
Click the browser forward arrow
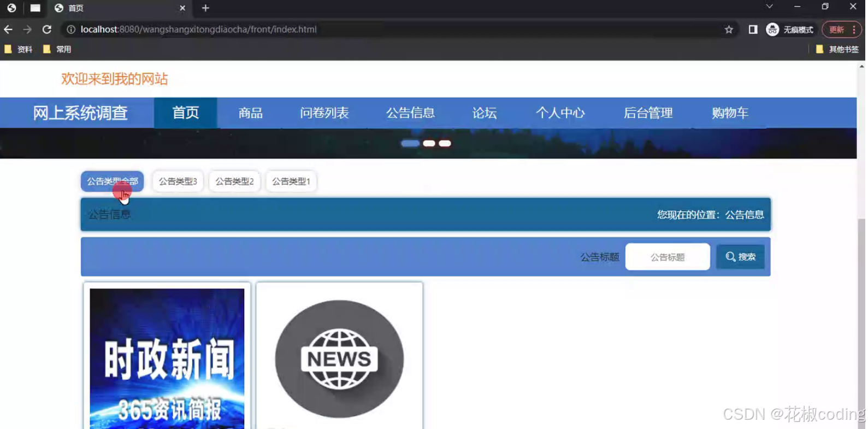click(27, 30)
